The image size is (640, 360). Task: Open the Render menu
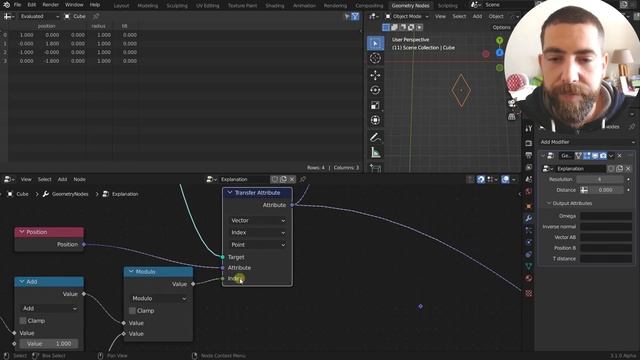pyautogui.click(x=51, y=5)
